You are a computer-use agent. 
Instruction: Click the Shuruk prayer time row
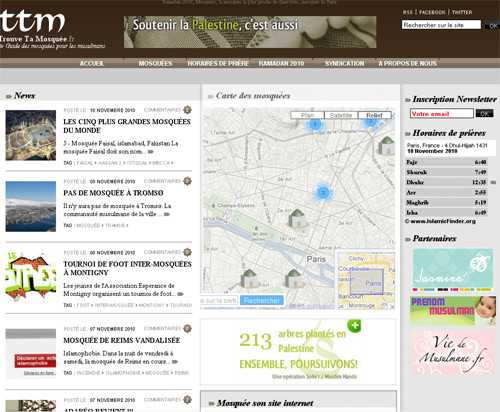447,172
